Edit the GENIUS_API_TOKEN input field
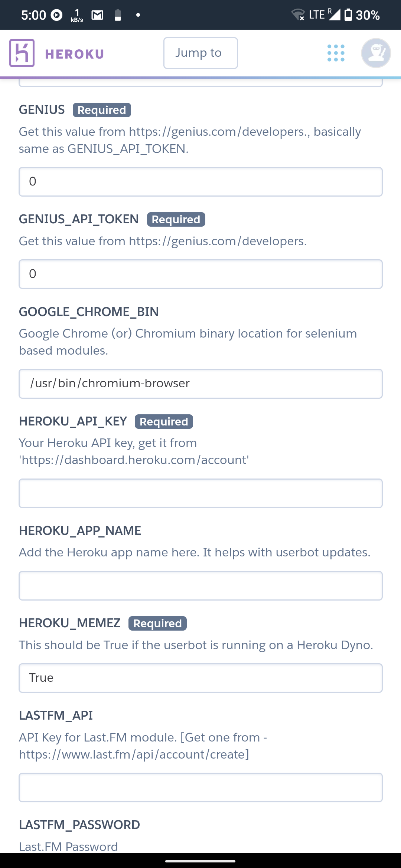Viewport: 401px width, 868px height. (200, 274)
